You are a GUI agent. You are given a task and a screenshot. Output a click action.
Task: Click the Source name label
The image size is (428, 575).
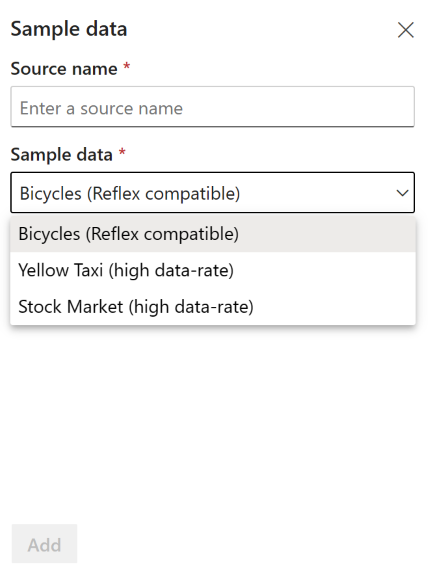[x=64, y=69]
